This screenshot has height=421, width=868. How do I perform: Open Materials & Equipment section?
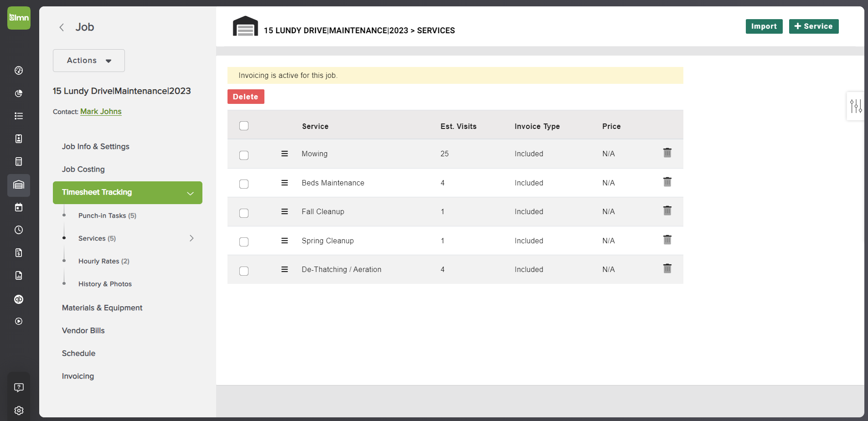(x=102, y=308)
